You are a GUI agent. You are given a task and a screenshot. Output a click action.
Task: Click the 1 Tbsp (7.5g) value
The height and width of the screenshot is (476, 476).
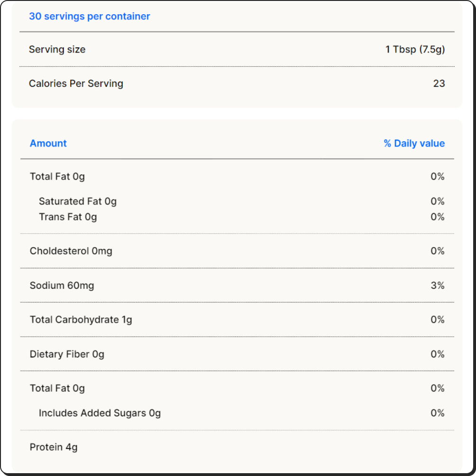(x=415, y=49)
